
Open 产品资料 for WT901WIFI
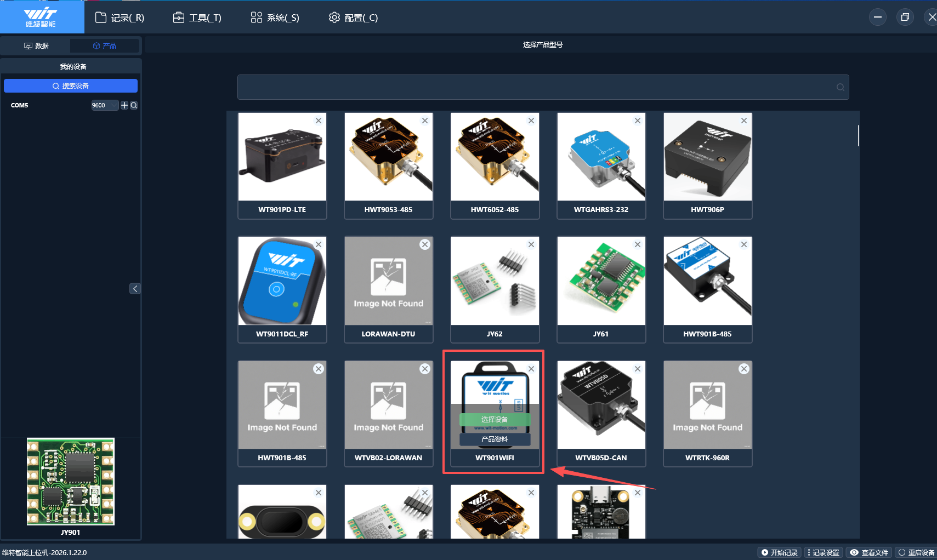point(495,439)
